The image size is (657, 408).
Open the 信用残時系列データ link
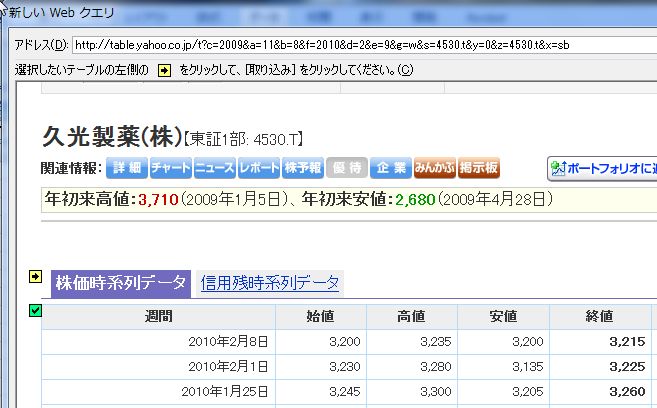pyautogui.click(x=270, y=283)
